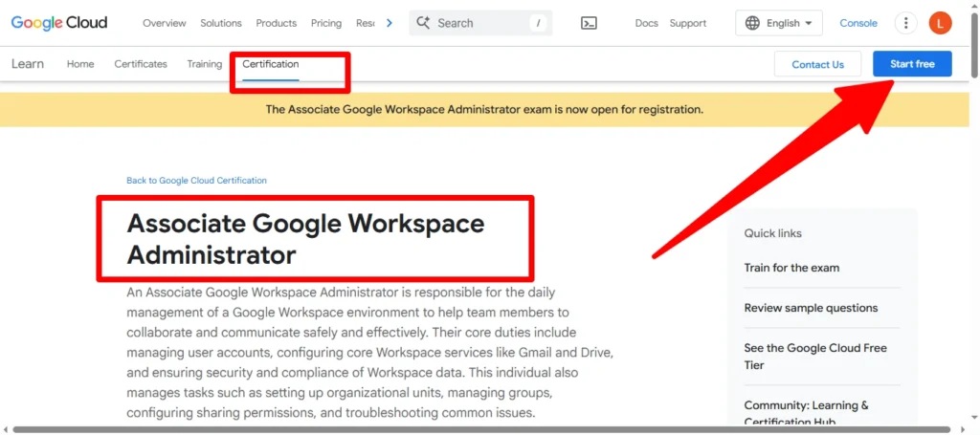Open the Products menu
The width and height of the screenshot is (980, 435).
277,23
